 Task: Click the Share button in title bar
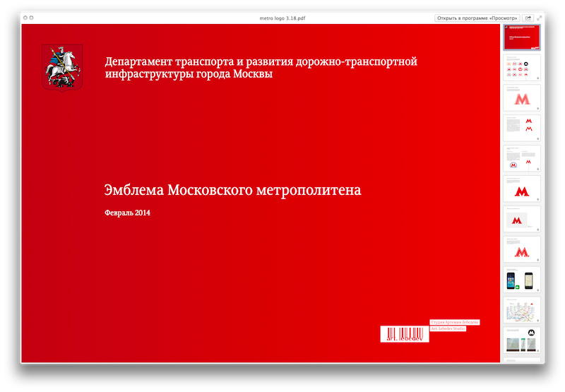coord(528,18)
